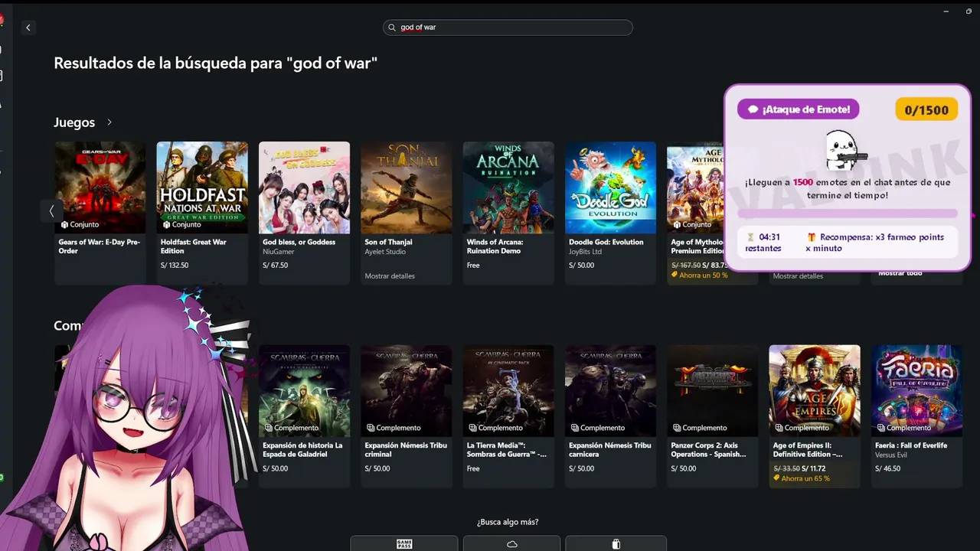Click the magnifier icon in the search bar
The image size is (980, 551).
click(392, 28)
